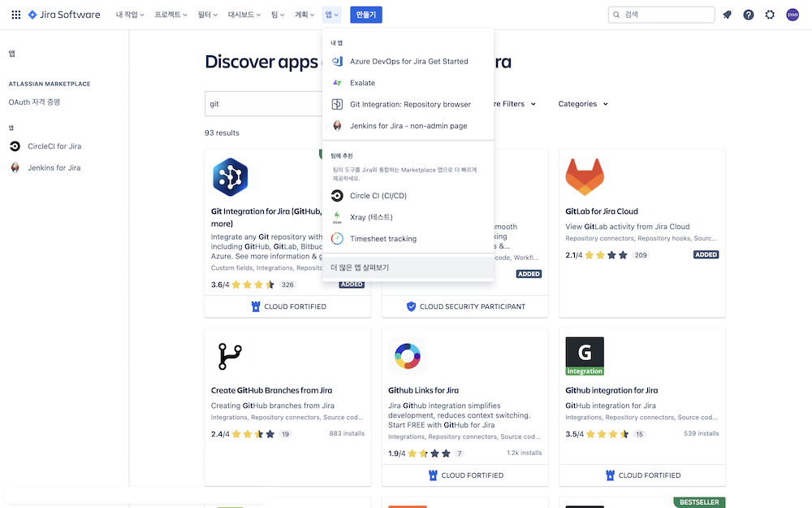The width and height of the screenshot is (812, 508).
Task: Click 더 많은 앱 살펴보기 menu entry
Action: [x=408, y=267]
